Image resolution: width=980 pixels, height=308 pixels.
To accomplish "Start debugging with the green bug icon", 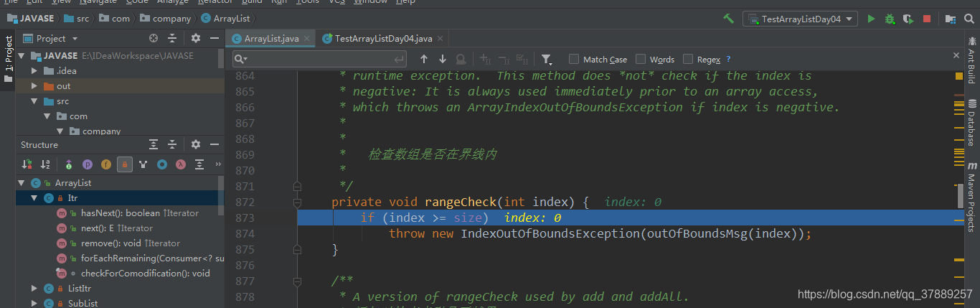I will (x=890, y=19).
